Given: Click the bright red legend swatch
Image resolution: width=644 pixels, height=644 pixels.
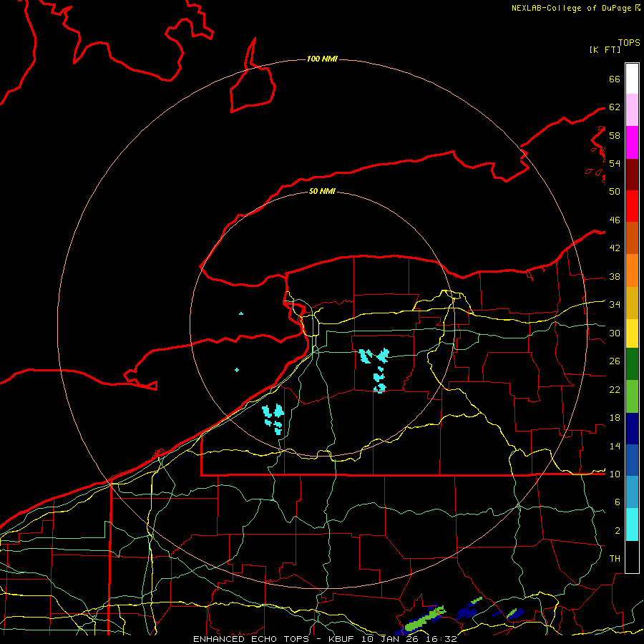Looking at the screenshot, I should point(632,206).
